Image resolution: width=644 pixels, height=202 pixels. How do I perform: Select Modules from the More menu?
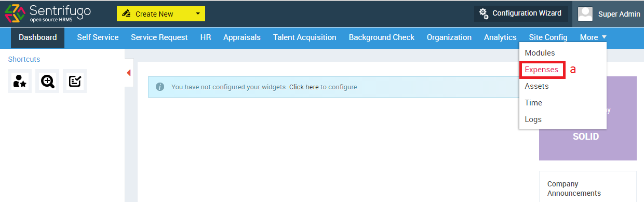tap(540, 53)
